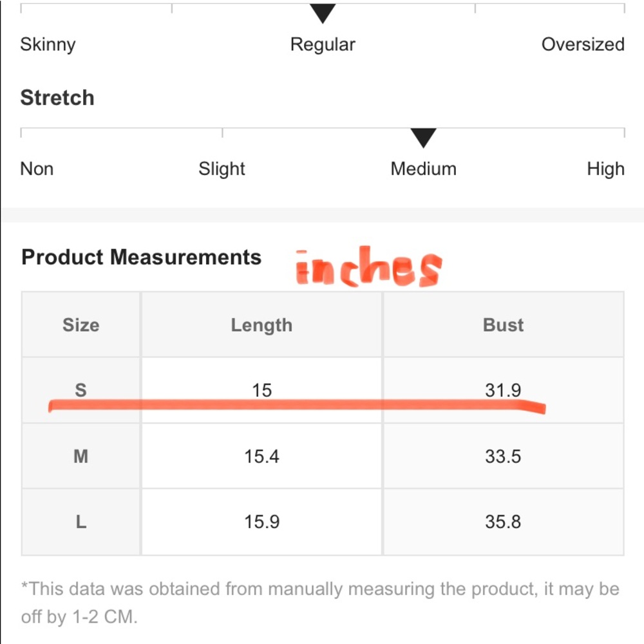The image size is (644, 644).
Task: Select the L size row label
Action: pyautogui.click(x=81, y=522)
